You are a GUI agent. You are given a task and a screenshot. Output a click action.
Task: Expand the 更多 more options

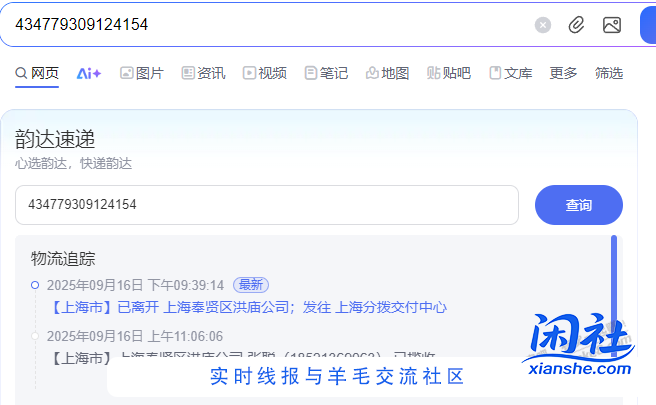563,73
